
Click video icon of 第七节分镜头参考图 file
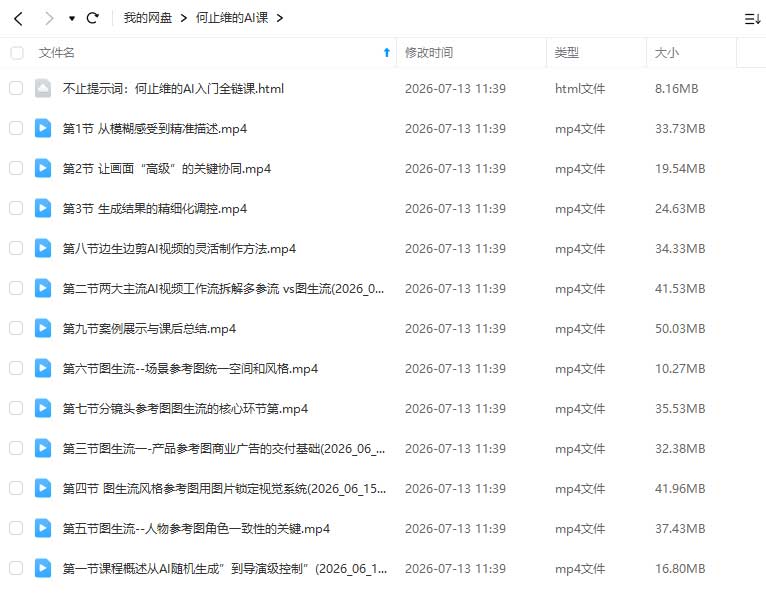pyautogui.click(x=43, y=408)
